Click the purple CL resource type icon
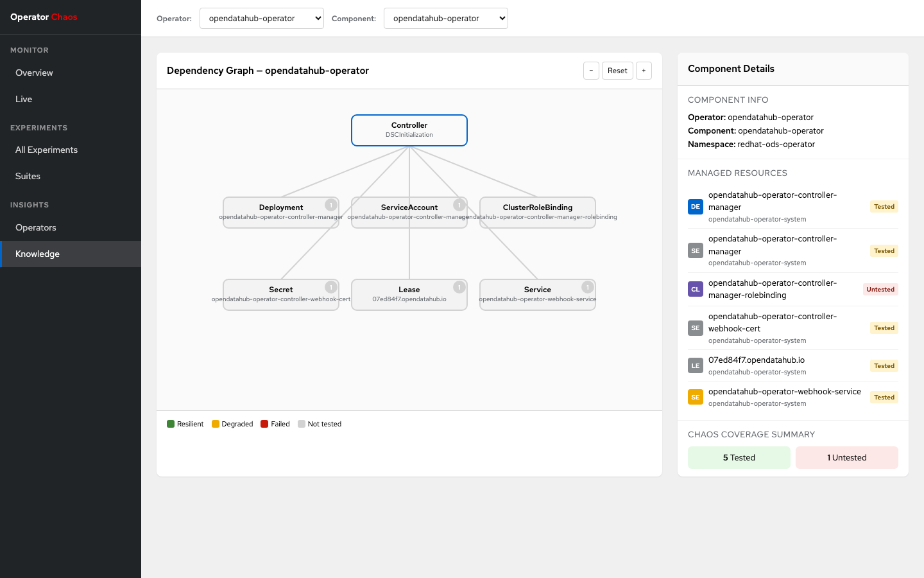 pyautogui.click(x=695, y=289)
